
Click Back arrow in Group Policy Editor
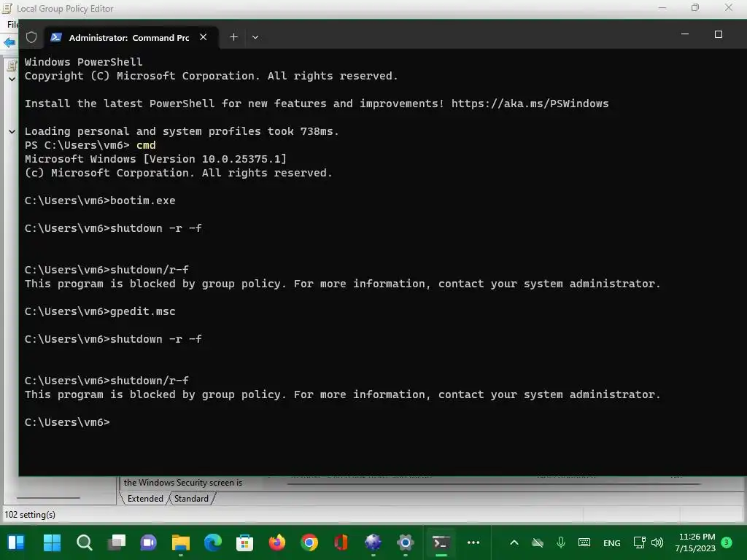pyautogui.click(x=9, y=42)
